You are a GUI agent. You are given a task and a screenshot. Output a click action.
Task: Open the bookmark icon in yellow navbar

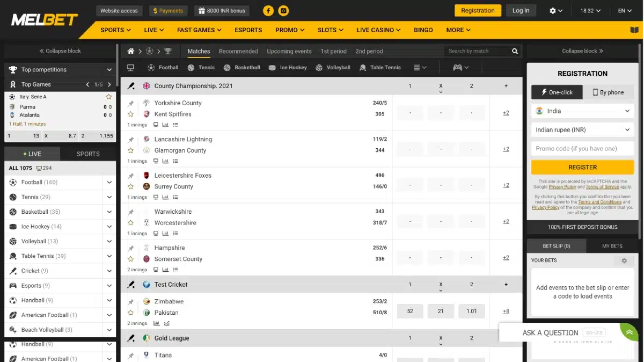coord(634,30)
